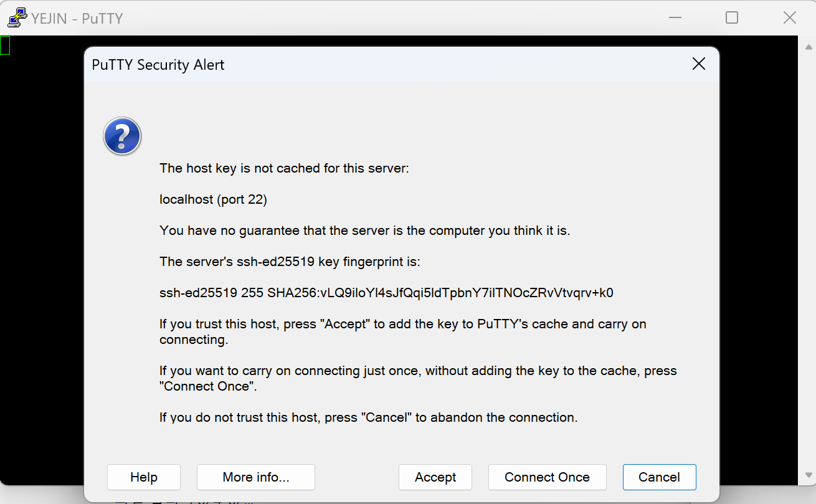Image resolution: width=816 pixels, height=504 pixels.
Task: Close the PuTTY Security Alert dialog
Action: click(x=699, y=64)
